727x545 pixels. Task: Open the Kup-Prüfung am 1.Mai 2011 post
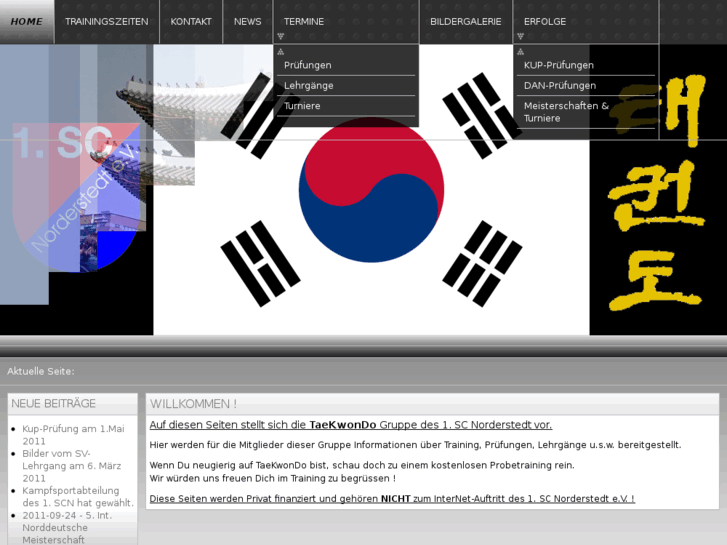[x=73, y=435]
